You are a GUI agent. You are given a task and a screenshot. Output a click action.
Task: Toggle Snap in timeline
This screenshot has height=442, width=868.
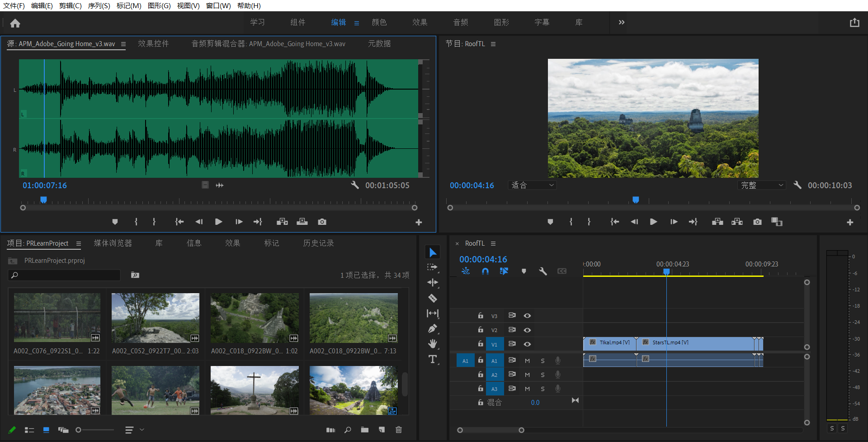tap(485, 271)
